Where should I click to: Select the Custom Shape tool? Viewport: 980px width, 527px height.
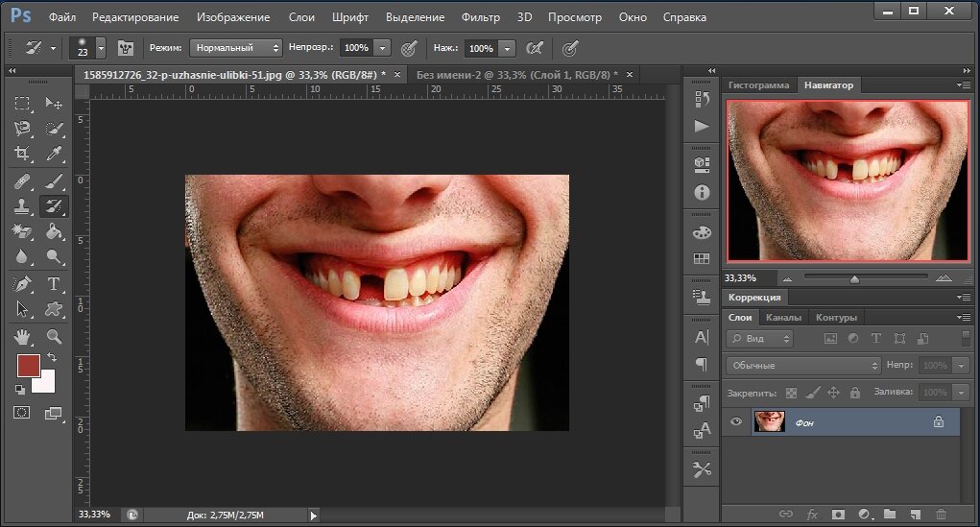click(54, 309)
